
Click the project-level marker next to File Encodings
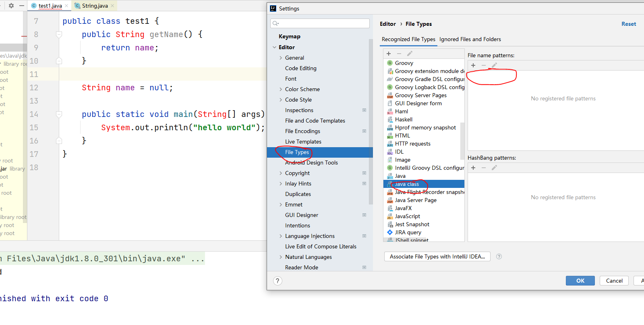pyautogui.click(x=364, y=131)
